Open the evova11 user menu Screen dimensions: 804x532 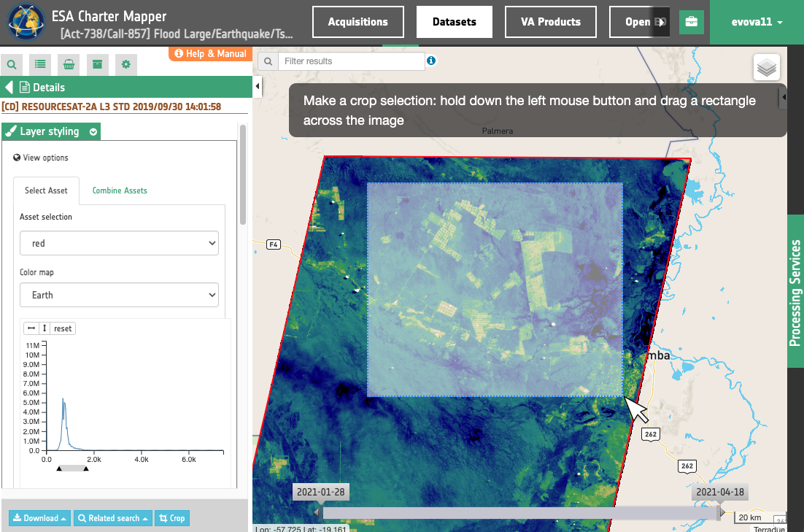[757, 22]
